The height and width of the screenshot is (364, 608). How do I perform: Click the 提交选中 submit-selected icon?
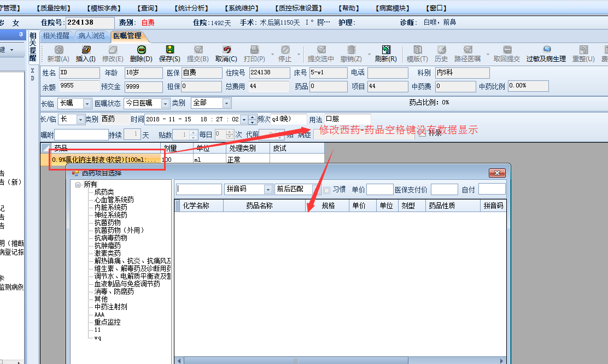coord(321,50)
